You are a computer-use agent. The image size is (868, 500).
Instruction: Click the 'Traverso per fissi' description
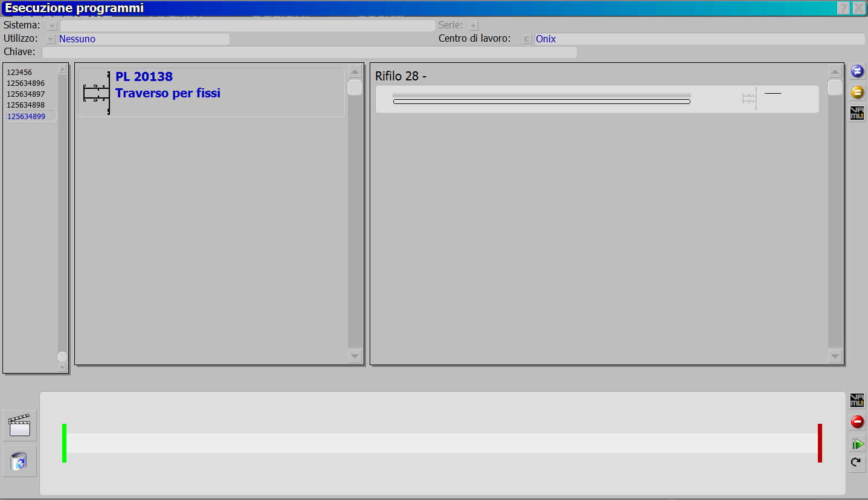coord(168,93)
